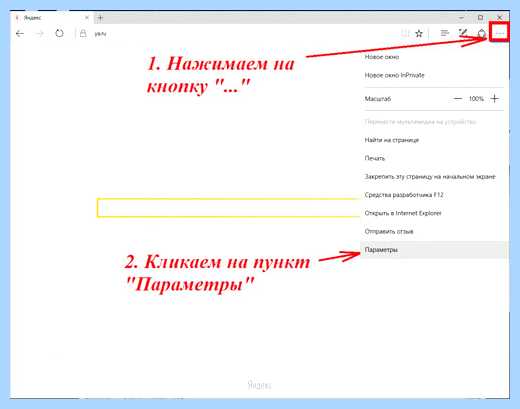This screenshot has width=520, height=409.
Task: Add page to favorites with star icon
Action: coord(419,33)
